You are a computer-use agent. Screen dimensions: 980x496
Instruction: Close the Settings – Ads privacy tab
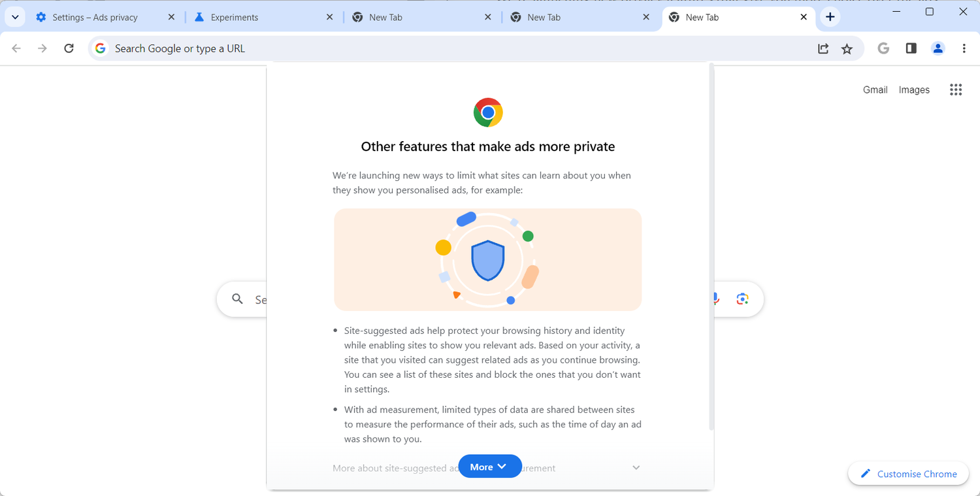(x=171, y=18)
